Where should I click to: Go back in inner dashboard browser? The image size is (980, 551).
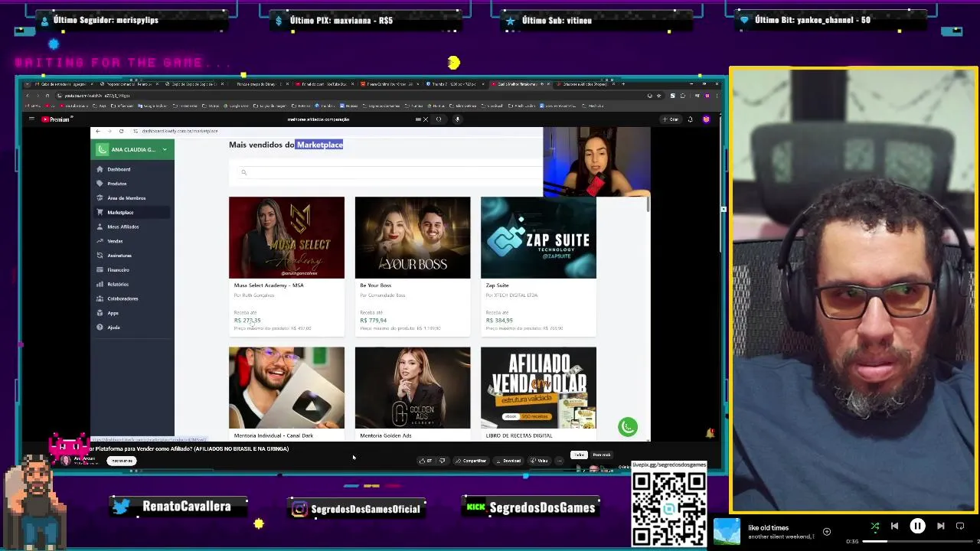(x=97, y=132)
